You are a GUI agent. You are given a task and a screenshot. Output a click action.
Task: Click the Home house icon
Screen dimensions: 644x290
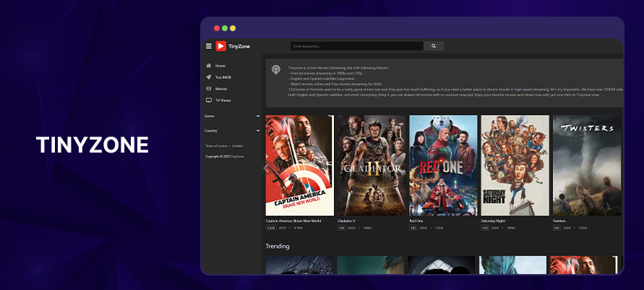pos(209,66)
